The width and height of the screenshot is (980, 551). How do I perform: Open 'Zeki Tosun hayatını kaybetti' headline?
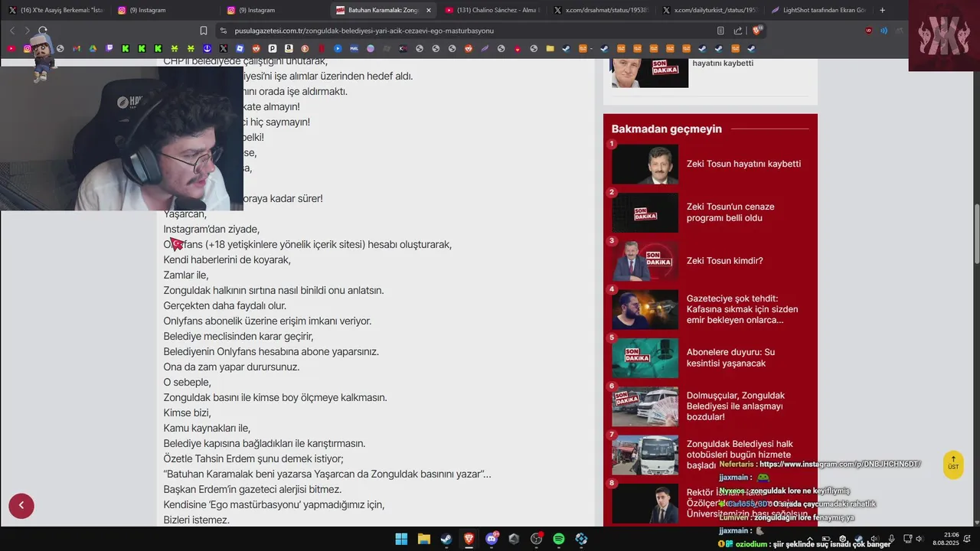tap(743, 164)
